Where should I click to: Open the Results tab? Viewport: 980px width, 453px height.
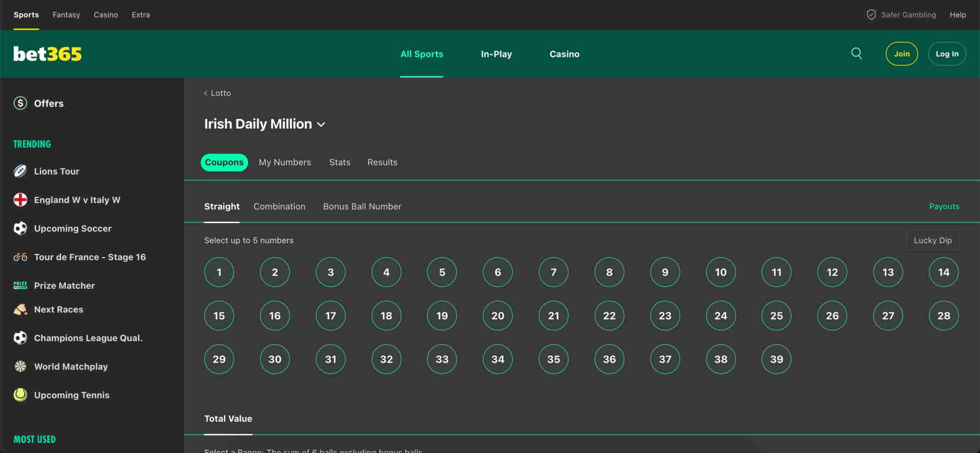click(x=382, y=162)
